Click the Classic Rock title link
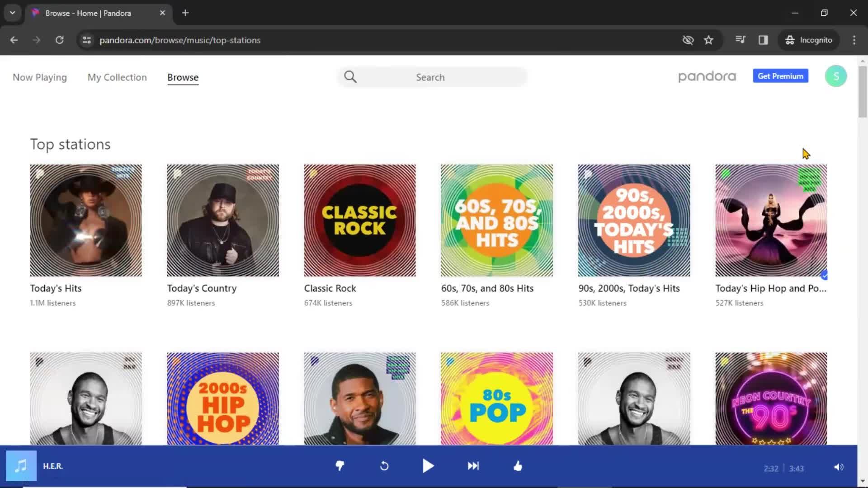This screenshot has width=868, height=488. pos(330,288)
